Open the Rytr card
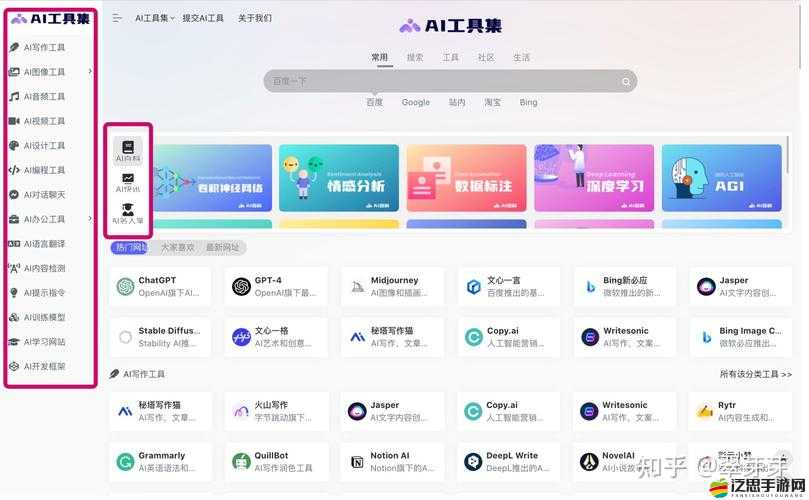The height and width of the screenshot is (500, 809). click(741, 411)
